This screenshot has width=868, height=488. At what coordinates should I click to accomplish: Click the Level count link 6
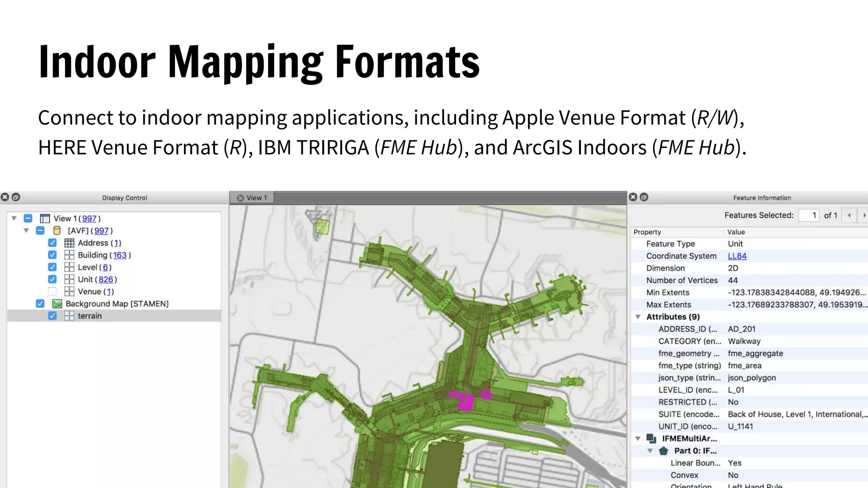click(x=106, y=267)
